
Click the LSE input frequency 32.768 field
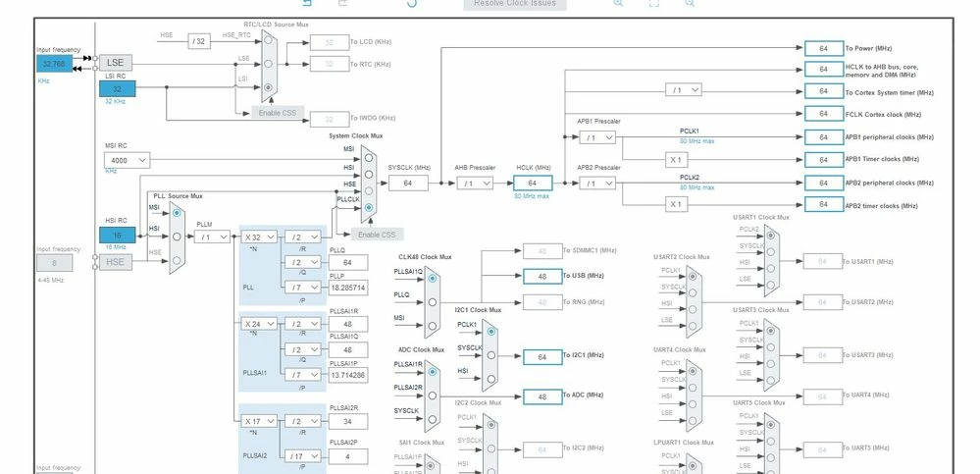coord(54,64)
